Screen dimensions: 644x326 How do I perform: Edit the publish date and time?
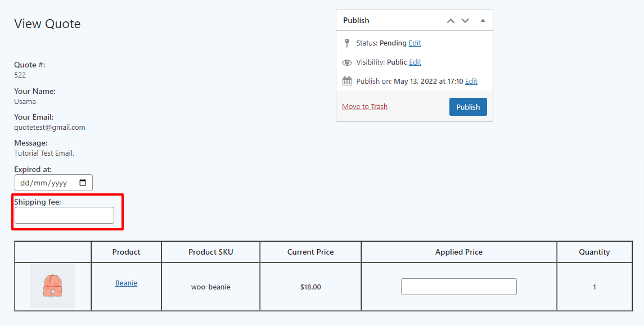(471, 81)
